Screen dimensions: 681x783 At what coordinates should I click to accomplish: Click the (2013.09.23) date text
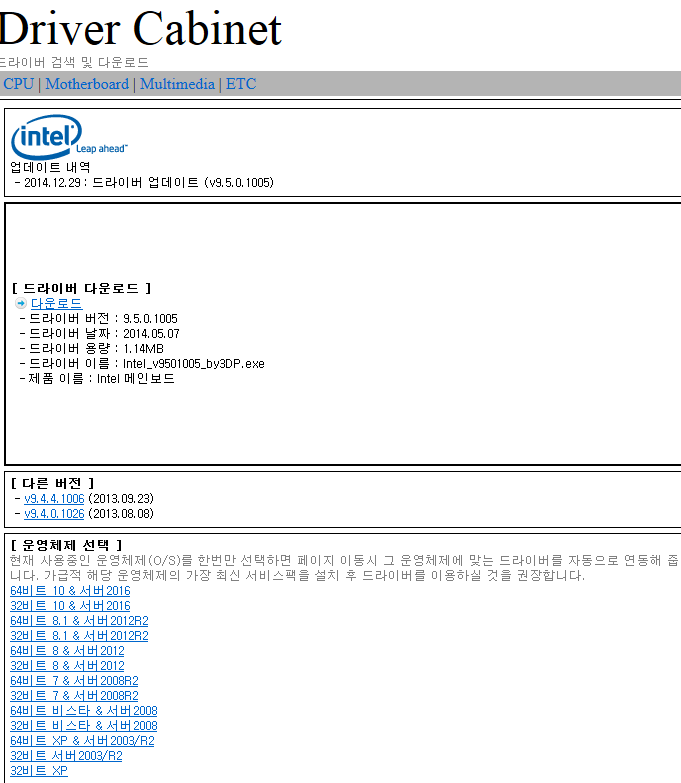[121, 498]
